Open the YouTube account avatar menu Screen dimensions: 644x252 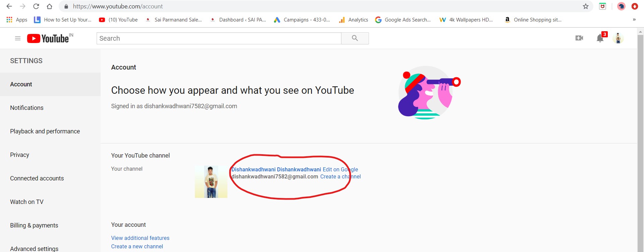pos(618,38)
